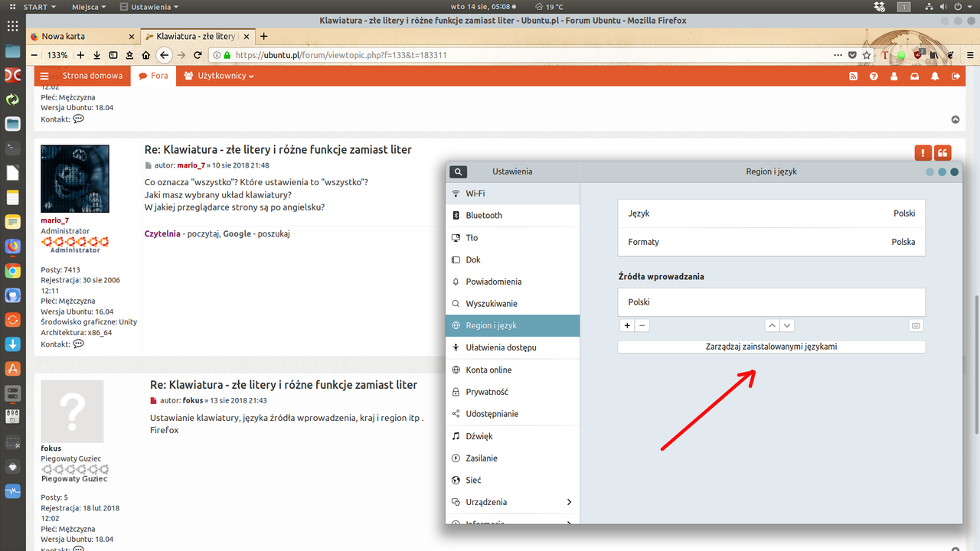Open the Google link in signature
The width and height of the screenshot is (980, 551).
click(x=237, y=233)
